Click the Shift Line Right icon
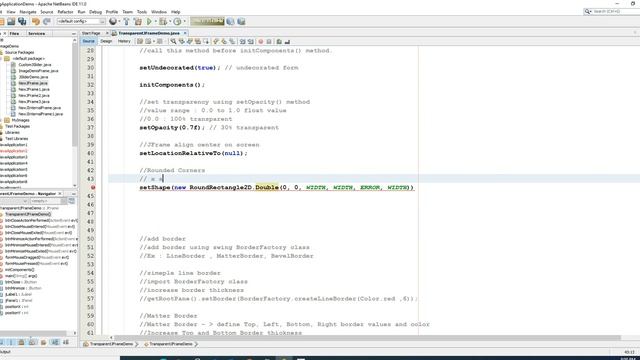 click(x=251, y=41)
